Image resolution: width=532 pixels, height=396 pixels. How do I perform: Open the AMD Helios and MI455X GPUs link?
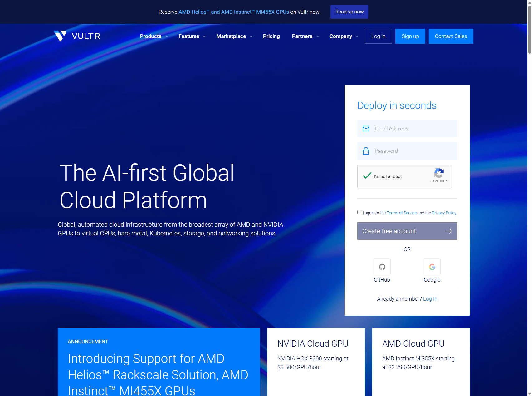(234, 12)
